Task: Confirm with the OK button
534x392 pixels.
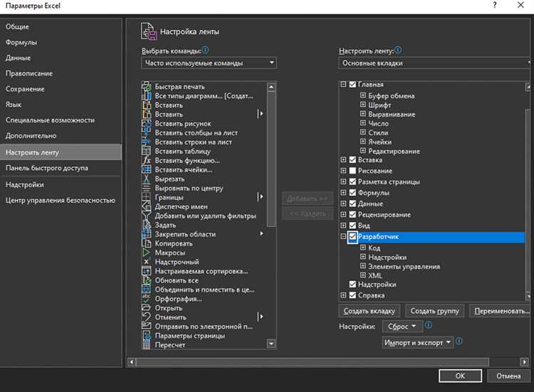Action: click(460, 376)
